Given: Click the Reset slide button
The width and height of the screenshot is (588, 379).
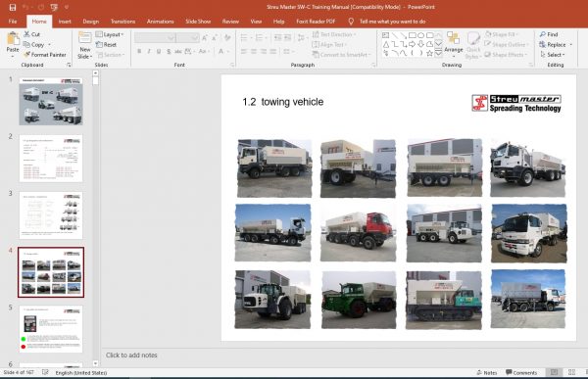Looking at the screenshot, I should [x=107, y=45].
